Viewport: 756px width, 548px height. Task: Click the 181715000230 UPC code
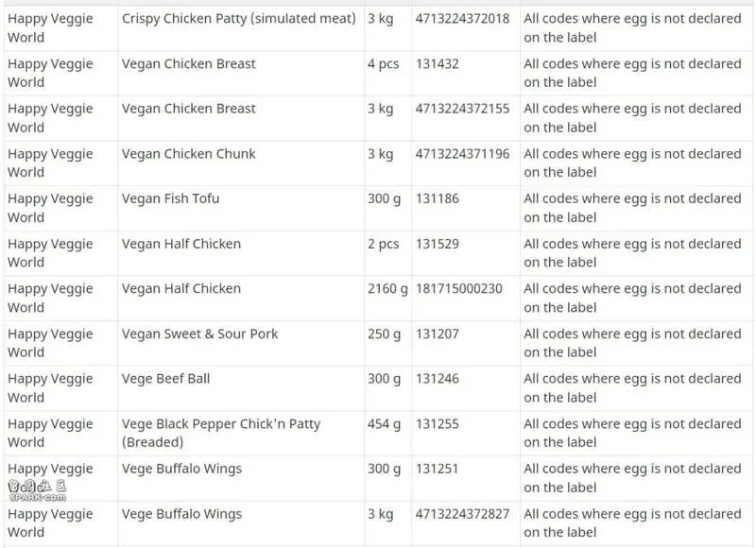coord(459,289)
